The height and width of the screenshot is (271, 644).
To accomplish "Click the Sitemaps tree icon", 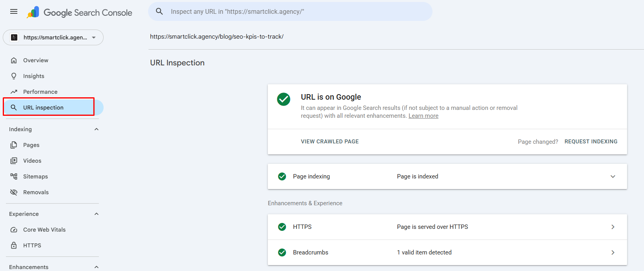I will tap(14, 176).
